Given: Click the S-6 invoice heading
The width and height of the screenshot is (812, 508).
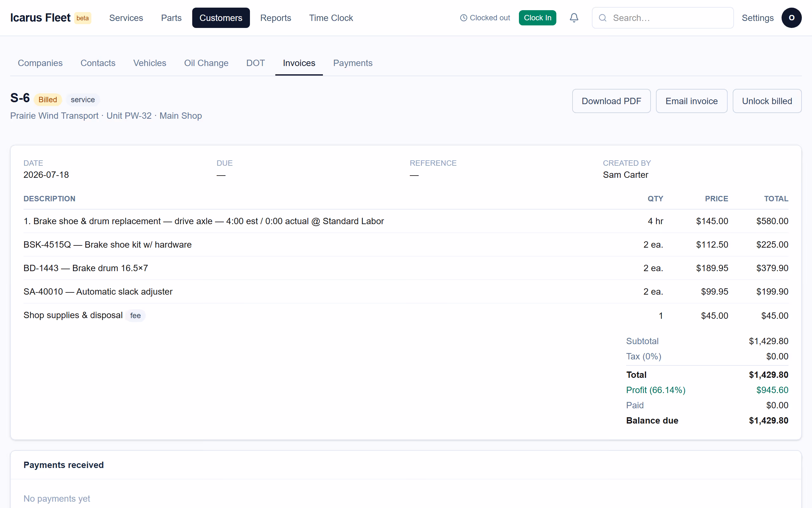Looking at the screenshot, I should tap(20, 98).
